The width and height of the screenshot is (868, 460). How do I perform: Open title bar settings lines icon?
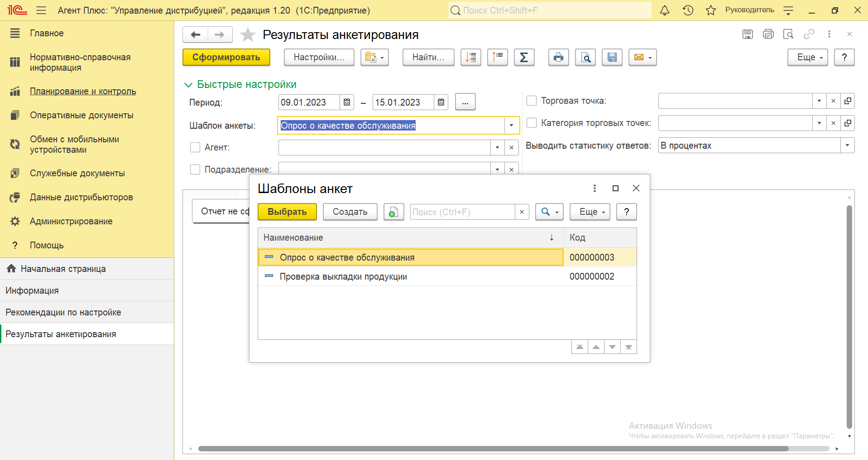coord(788,10)
